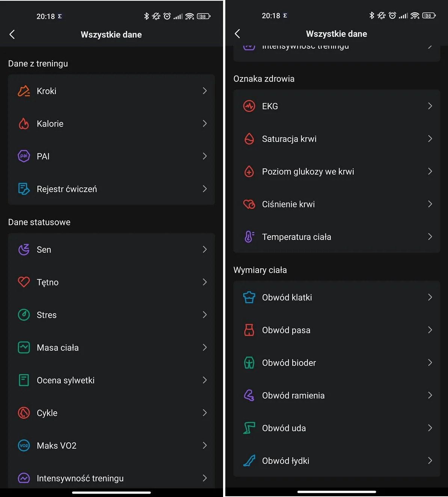Open Ciśnienie krwi data
448x497 pixels.
pos(336,204)
